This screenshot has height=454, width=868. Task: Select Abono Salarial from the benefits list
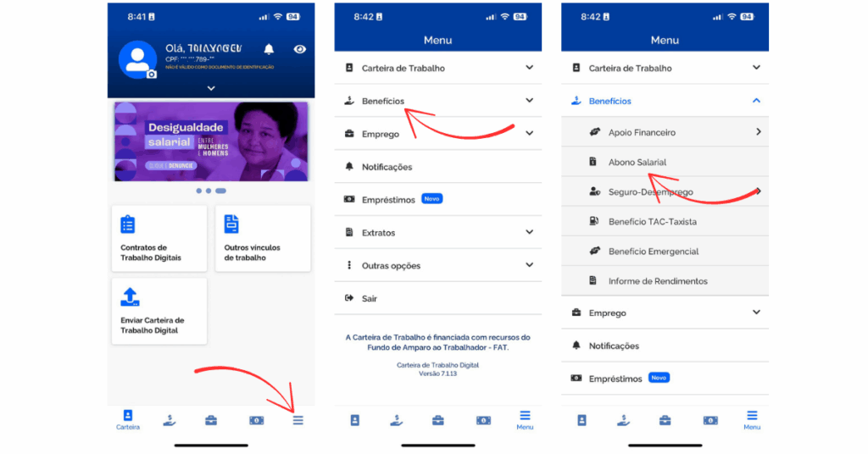[637, 162]
